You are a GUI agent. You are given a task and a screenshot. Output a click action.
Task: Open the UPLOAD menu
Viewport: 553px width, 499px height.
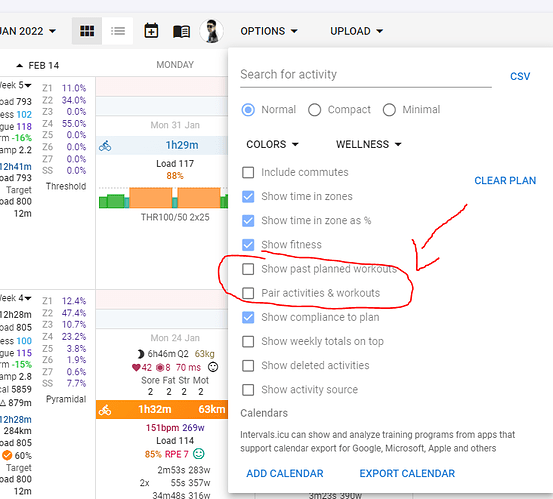[x=357, y=31]
